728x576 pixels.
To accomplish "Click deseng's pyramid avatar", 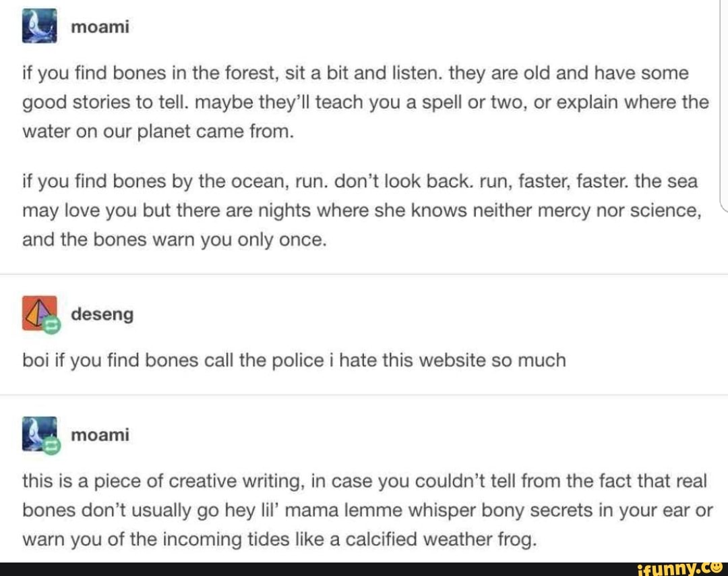I will pos(37,312).
